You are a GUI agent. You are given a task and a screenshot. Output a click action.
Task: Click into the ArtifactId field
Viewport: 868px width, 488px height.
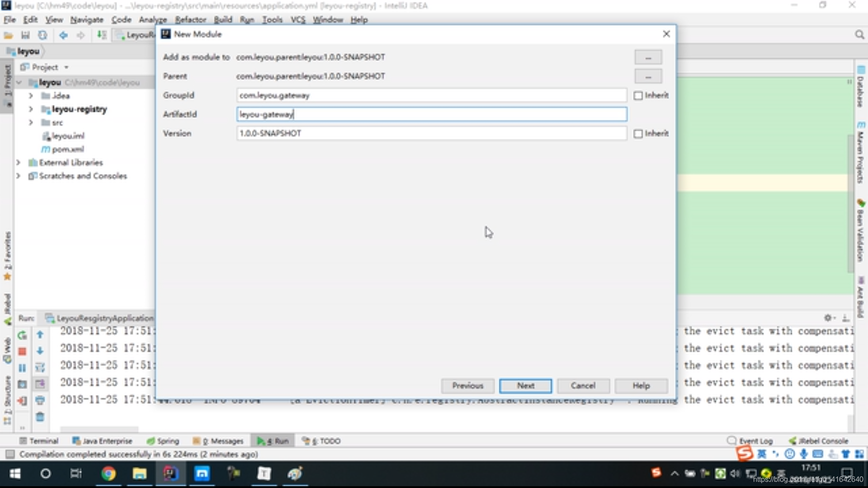[x=431, y=114]
